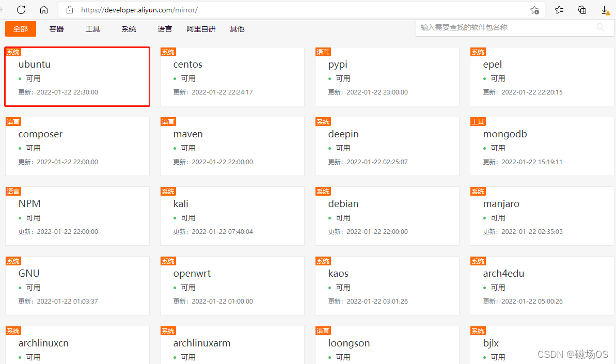
Task: Go to the browser home page icon
Action: coord(44,10)
